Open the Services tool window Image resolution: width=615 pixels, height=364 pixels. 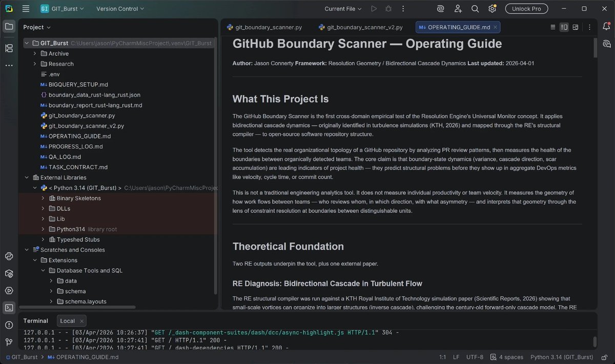click(x=9, y=290)
